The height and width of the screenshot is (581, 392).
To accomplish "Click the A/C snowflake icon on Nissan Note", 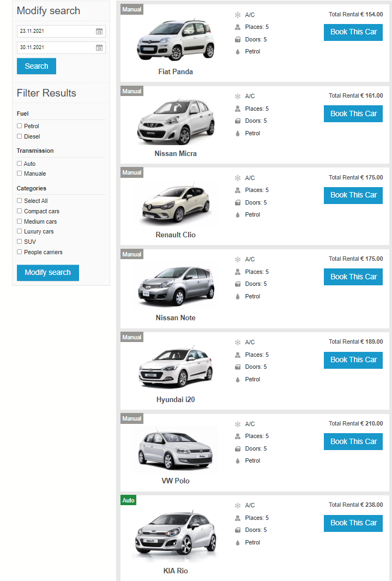I will 238,259.
